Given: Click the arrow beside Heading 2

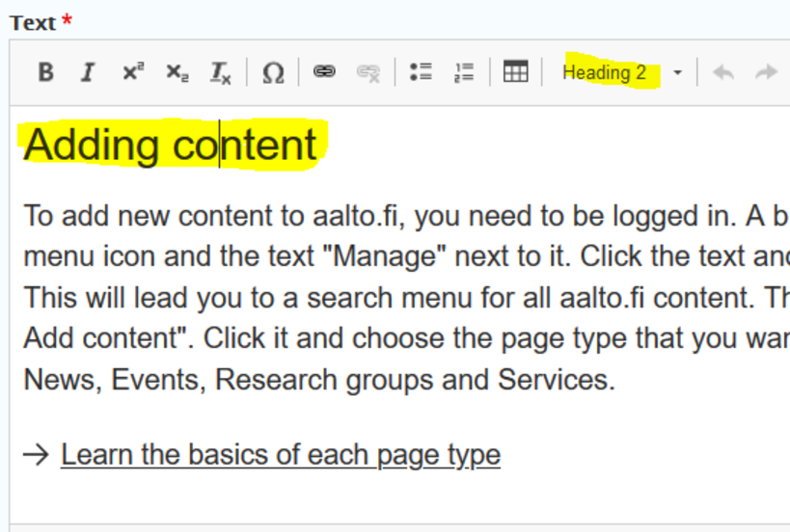Looking at the screenshot, I should tap(677, 73).
